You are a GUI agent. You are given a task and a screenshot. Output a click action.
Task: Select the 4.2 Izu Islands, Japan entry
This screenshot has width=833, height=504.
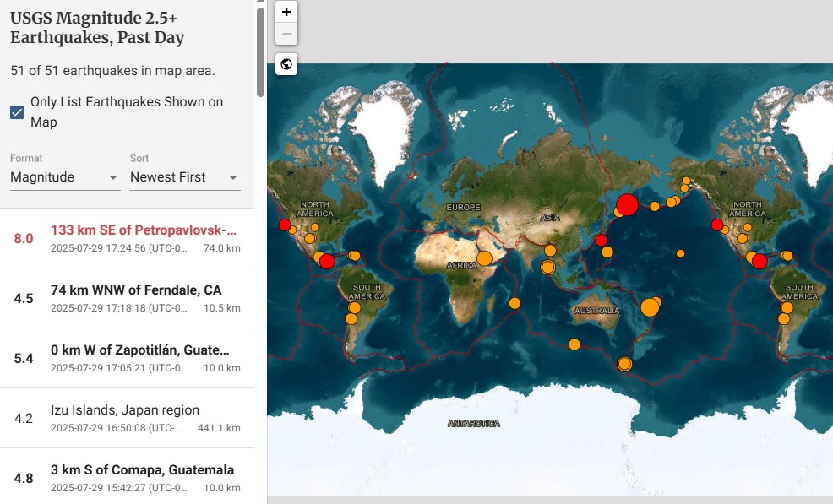[127, 419]
